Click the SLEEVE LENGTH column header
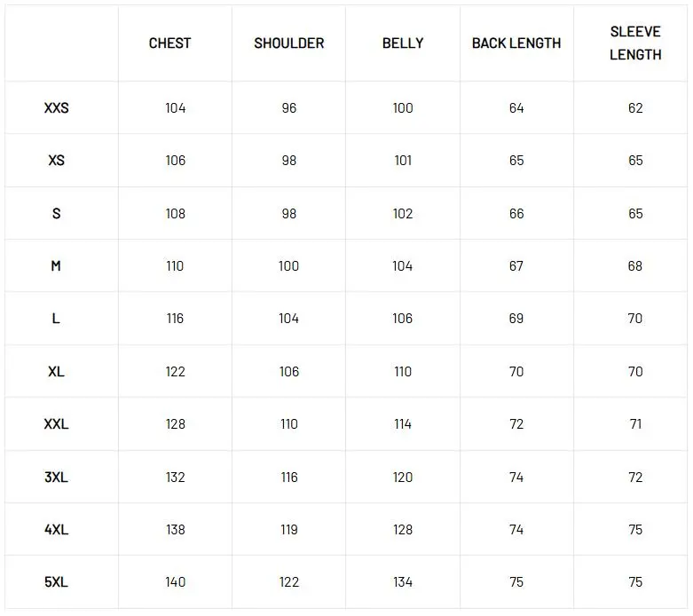 (635, 43)
